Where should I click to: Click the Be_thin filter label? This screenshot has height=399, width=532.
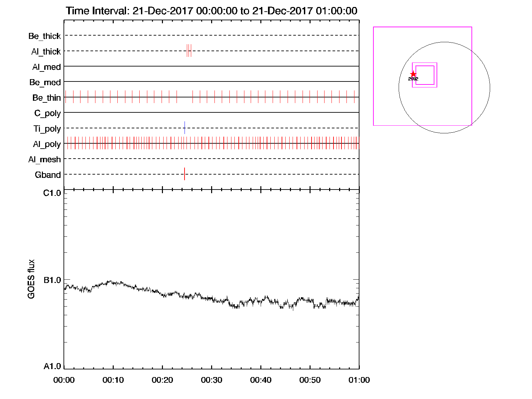(47, 98)
